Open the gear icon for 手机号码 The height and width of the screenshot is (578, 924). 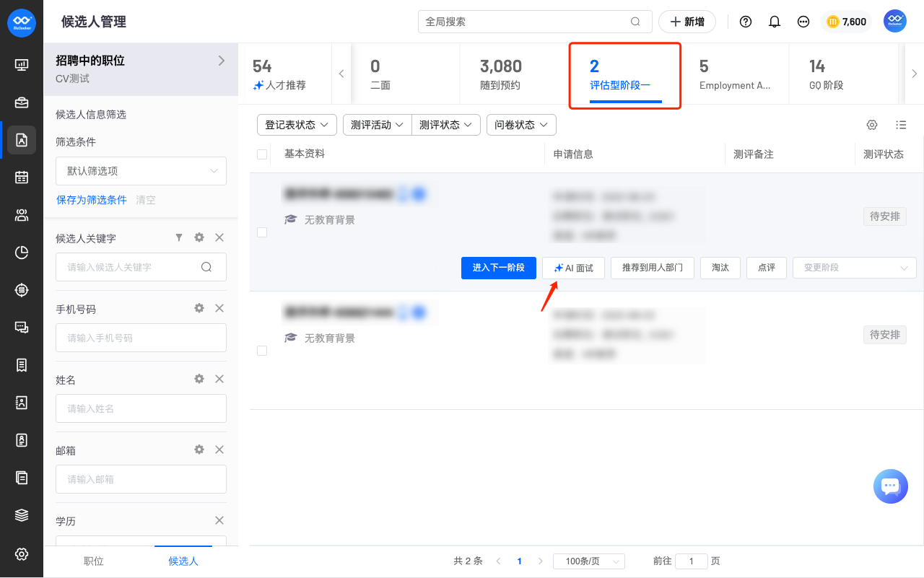[x=199, y=308]
